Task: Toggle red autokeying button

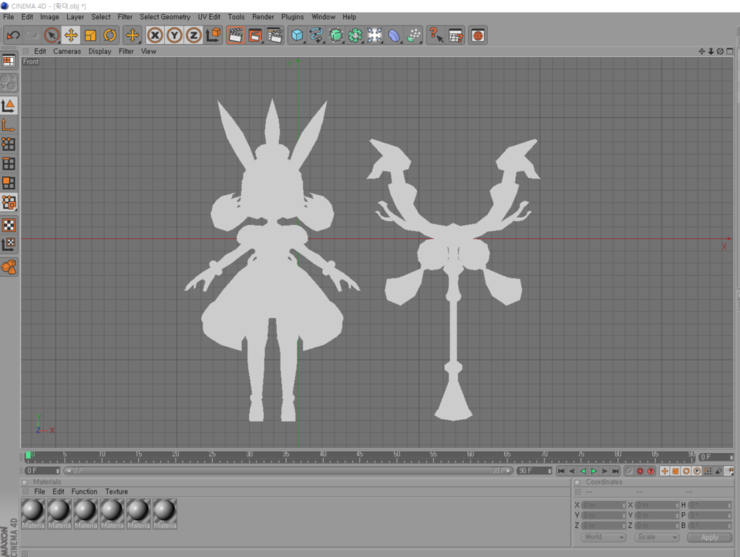Action: point(651,471)
